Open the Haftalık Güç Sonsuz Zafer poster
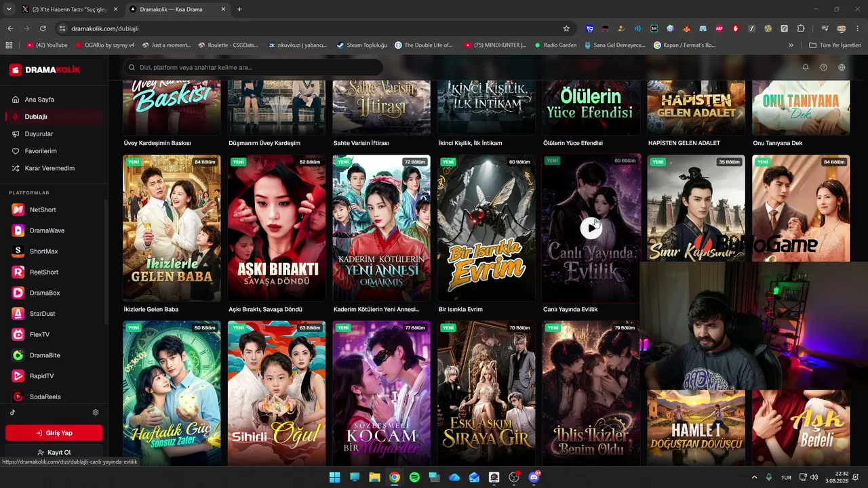Image resolution: width=868 pixels, height=488 pixels. pyautogui.click(x=172, y=393)
